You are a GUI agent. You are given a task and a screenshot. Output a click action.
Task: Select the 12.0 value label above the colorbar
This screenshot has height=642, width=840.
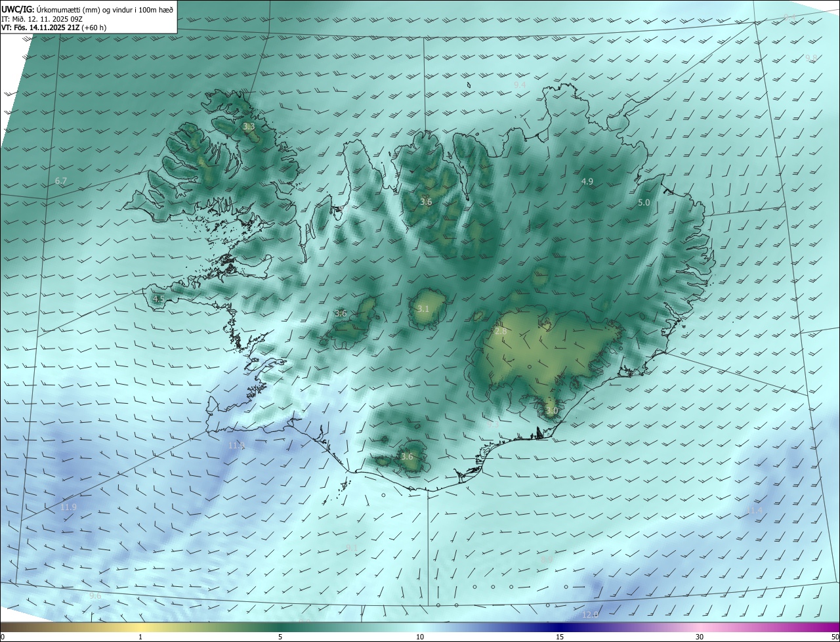(x=590, y=614)
